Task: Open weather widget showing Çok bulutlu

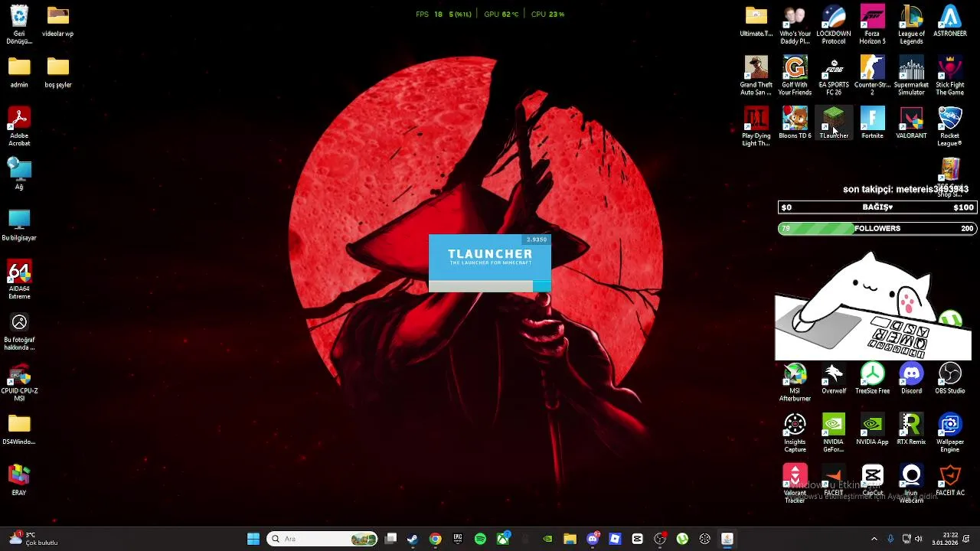Action: 32,539
